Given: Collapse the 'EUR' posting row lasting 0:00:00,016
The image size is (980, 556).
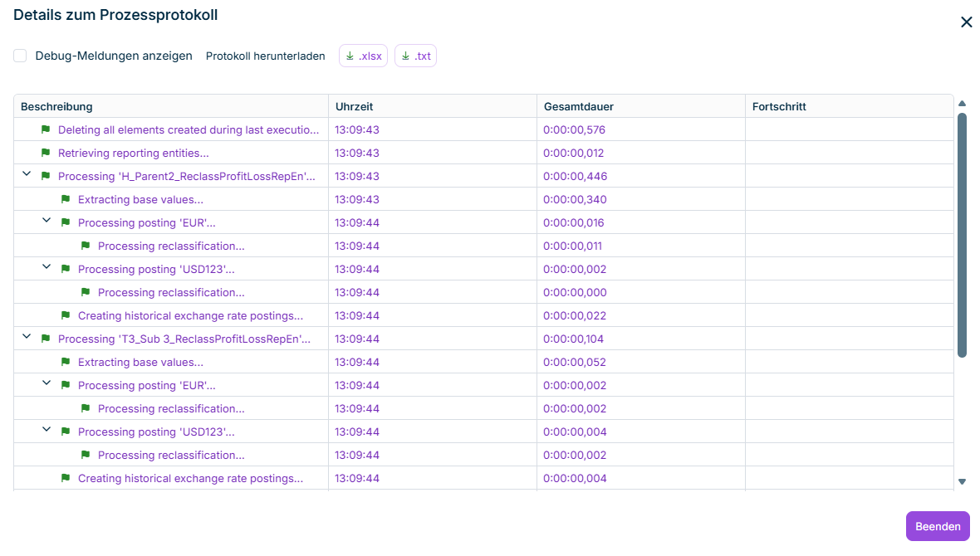Looking at the screenshot, I should click(x=47, y=221).
